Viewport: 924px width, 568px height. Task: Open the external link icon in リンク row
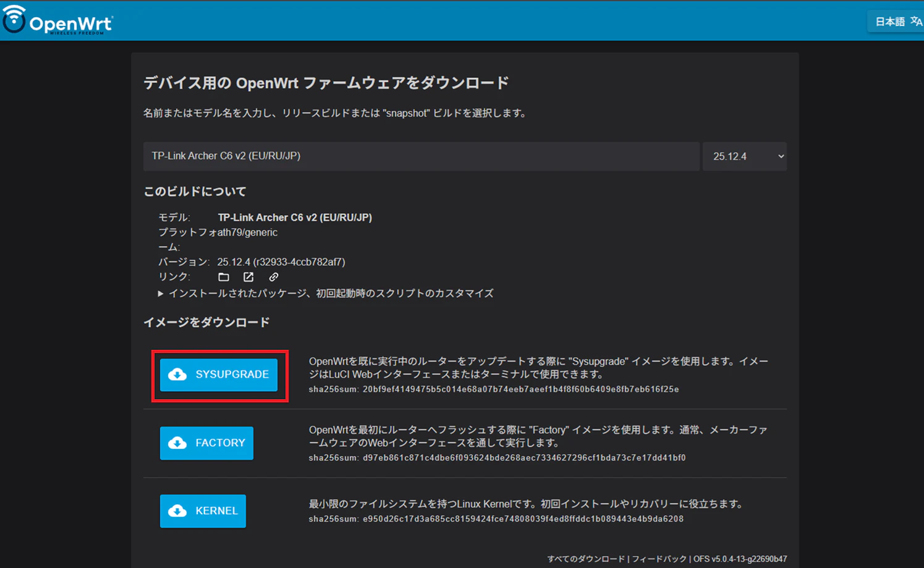[248, 277]
